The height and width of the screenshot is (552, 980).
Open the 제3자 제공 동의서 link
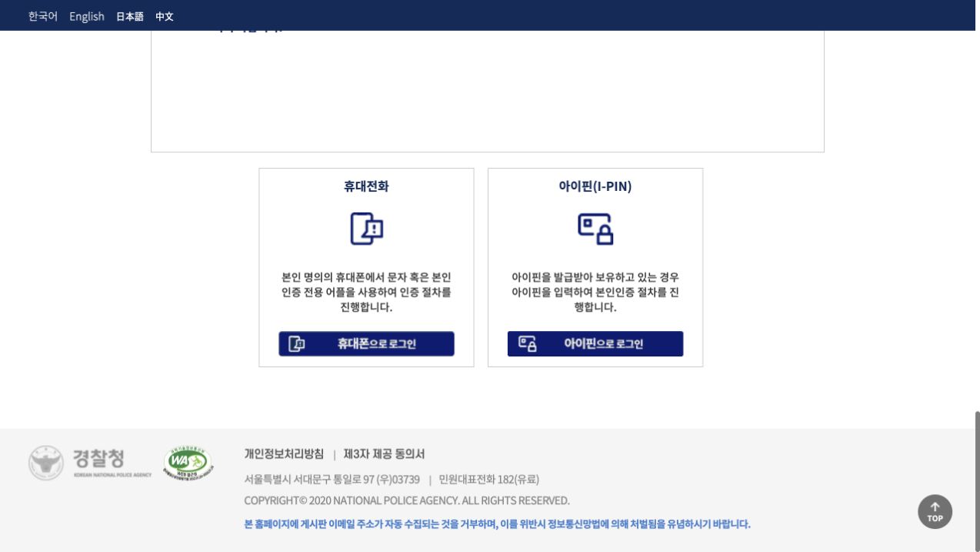[384, 454]
